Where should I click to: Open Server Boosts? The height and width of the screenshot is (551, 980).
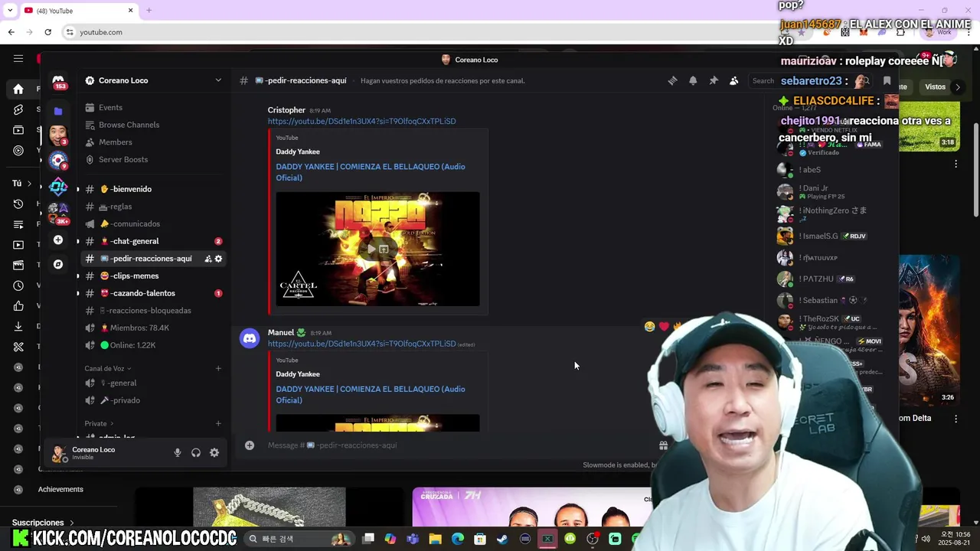(153, 159)
